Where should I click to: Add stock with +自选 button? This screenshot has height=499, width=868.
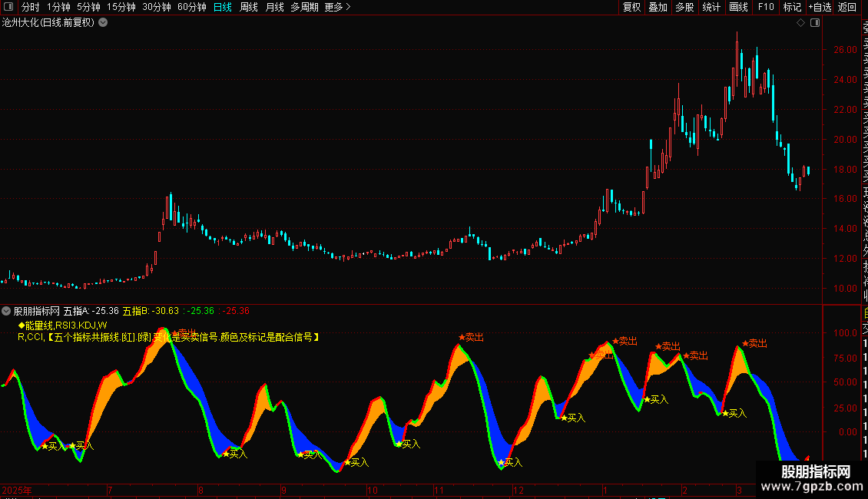(820, 7)
